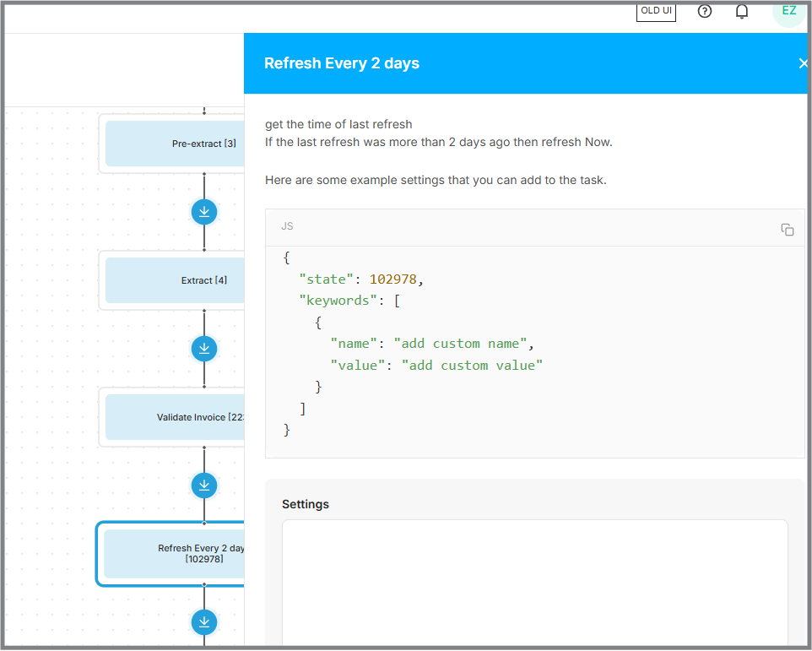
Task: Click the 'get the time of last refresh' text
Action: (x=338, y=124)
